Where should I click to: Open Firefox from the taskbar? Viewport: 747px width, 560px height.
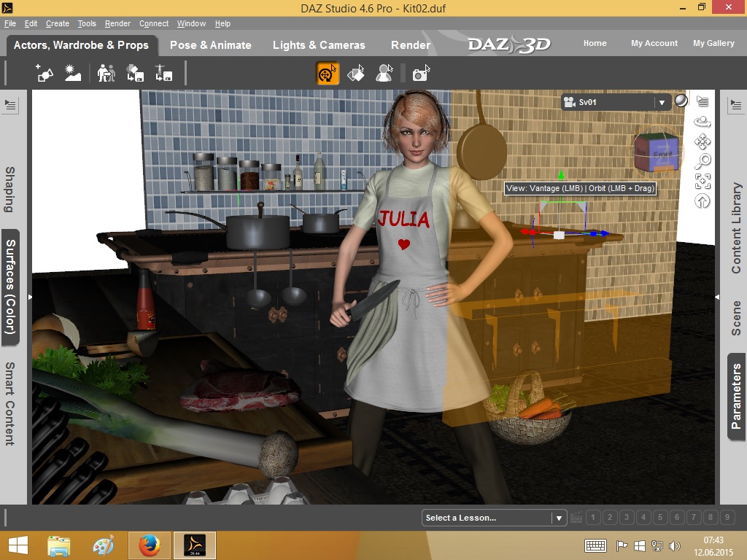[149, 545]
